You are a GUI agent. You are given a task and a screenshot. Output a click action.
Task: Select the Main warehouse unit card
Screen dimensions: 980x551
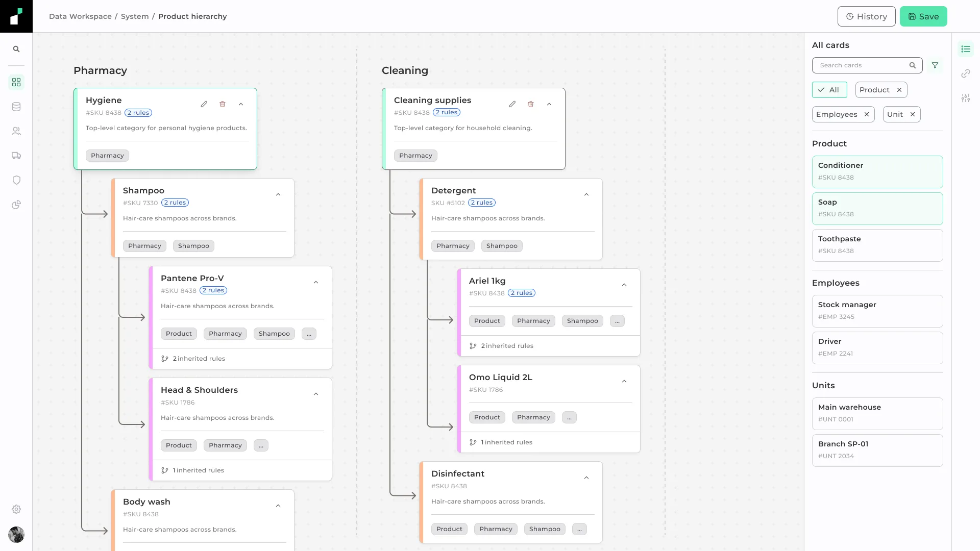coord(877,414)
